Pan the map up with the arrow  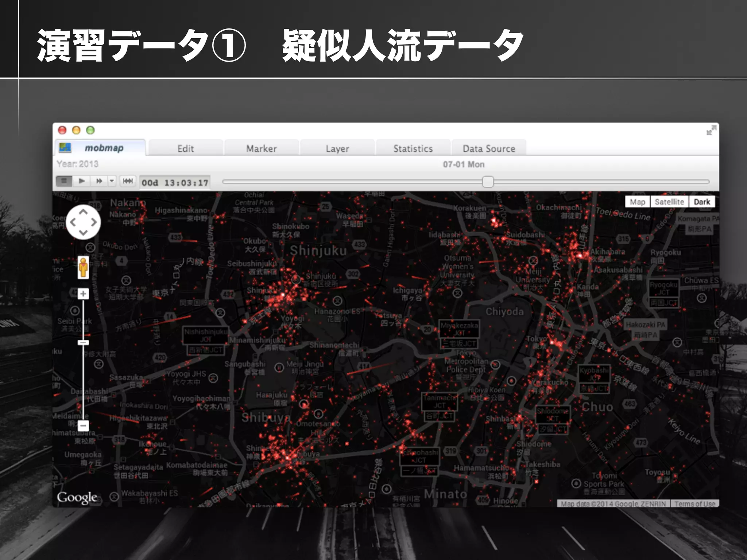coord(84,211)
